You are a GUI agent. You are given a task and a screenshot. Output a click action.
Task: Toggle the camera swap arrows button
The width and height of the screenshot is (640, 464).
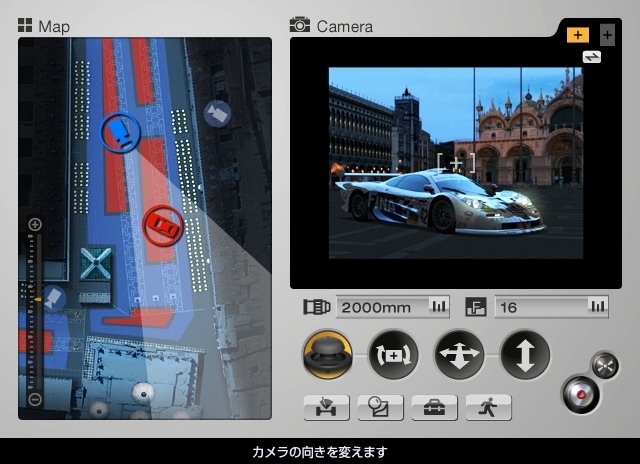tap(591, 57)
